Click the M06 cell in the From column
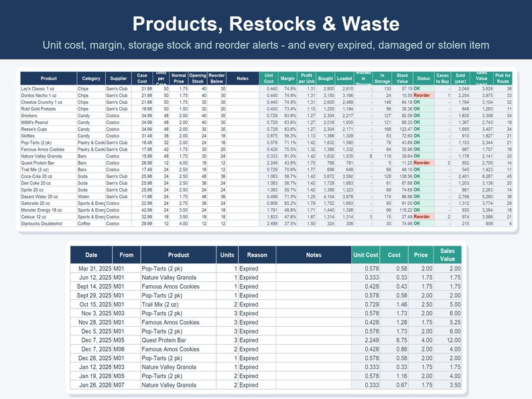The height and width of the screenshot is (399, 532). [x=127, y=349]
